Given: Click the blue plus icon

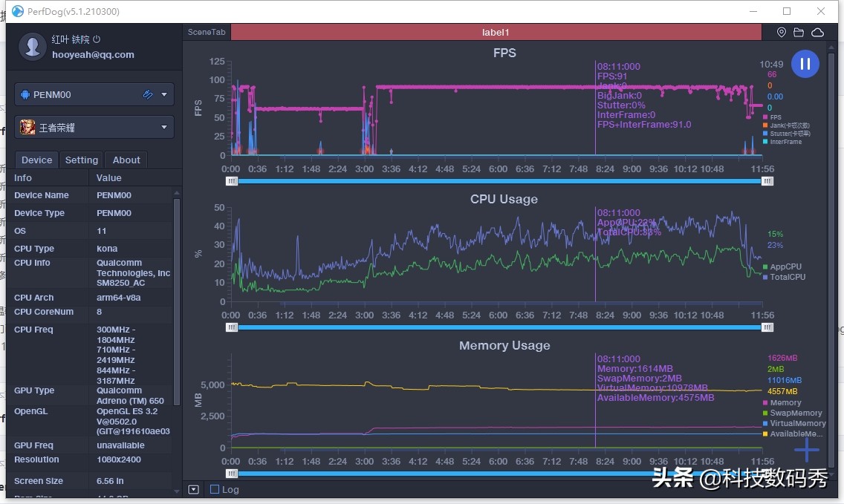Looking at the screenshot, I should pos(806,450).
